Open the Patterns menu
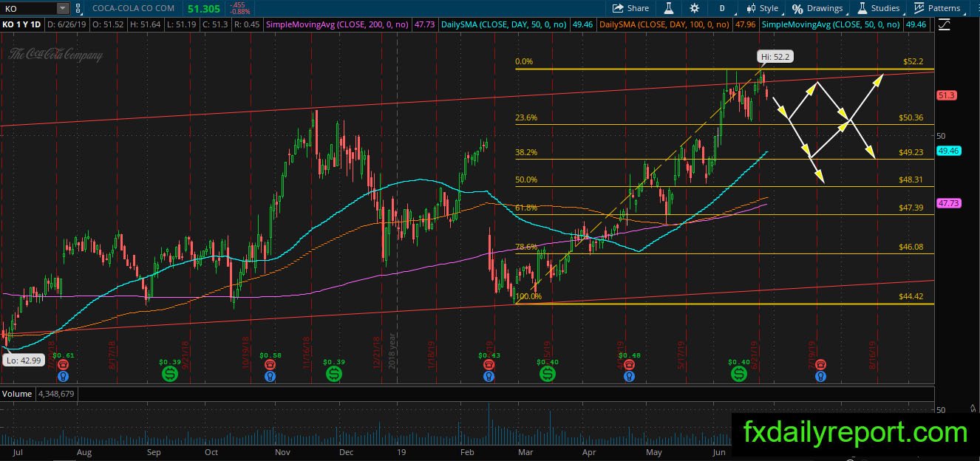This screenshot has height=461, width=980. tap(937, 8)
